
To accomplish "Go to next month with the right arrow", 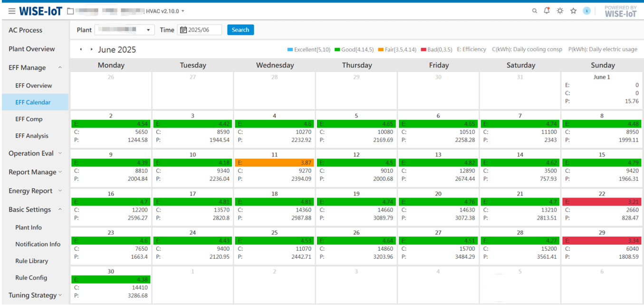I will (x=91, y=49).
